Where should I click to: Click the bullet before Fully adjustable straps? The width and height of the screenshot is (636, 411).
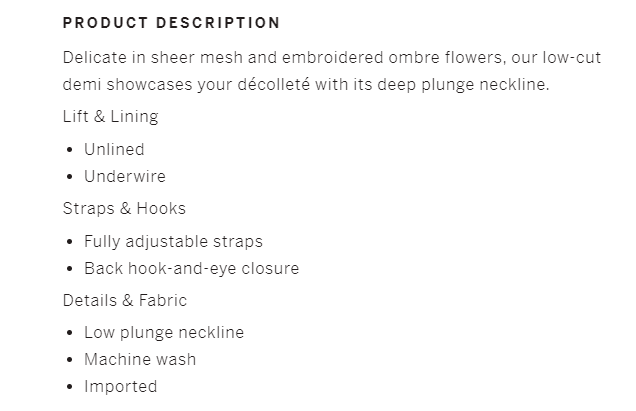coord(69,242)
